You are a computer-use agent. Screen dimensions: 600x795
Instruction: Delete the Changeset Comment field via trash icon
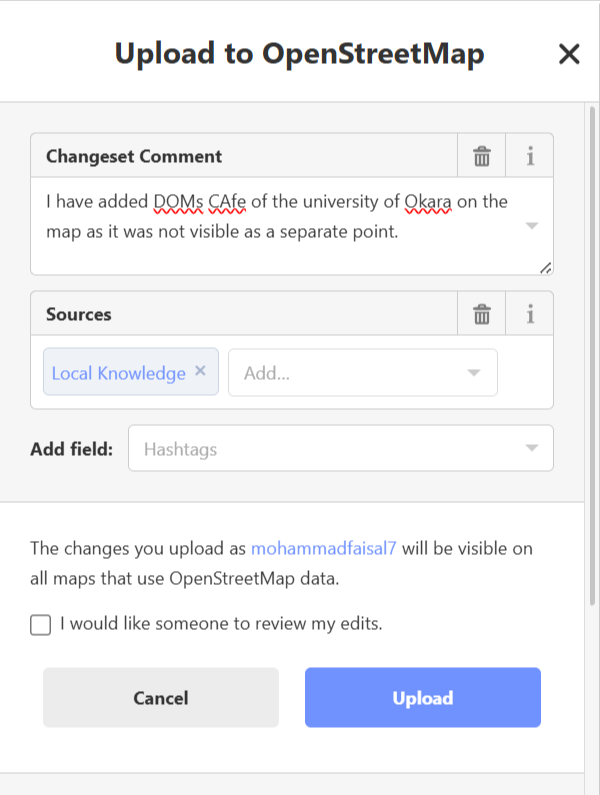click(x=481, y=156)
